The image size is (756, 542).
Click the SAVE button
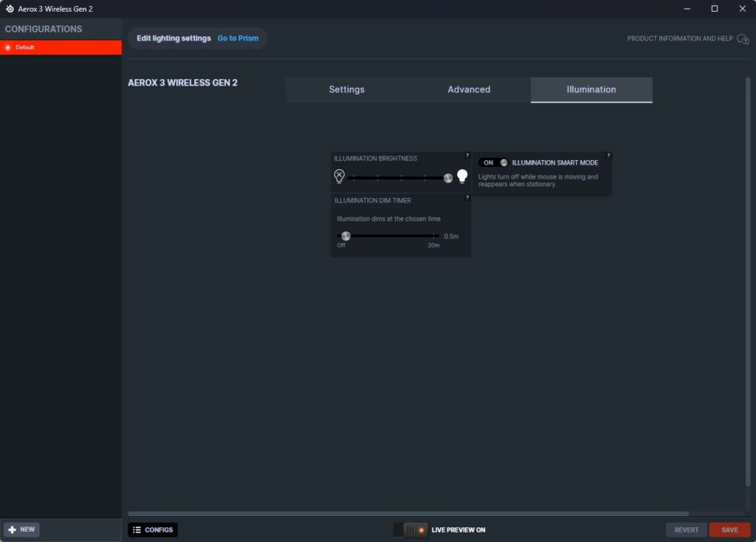coord(729,529)
